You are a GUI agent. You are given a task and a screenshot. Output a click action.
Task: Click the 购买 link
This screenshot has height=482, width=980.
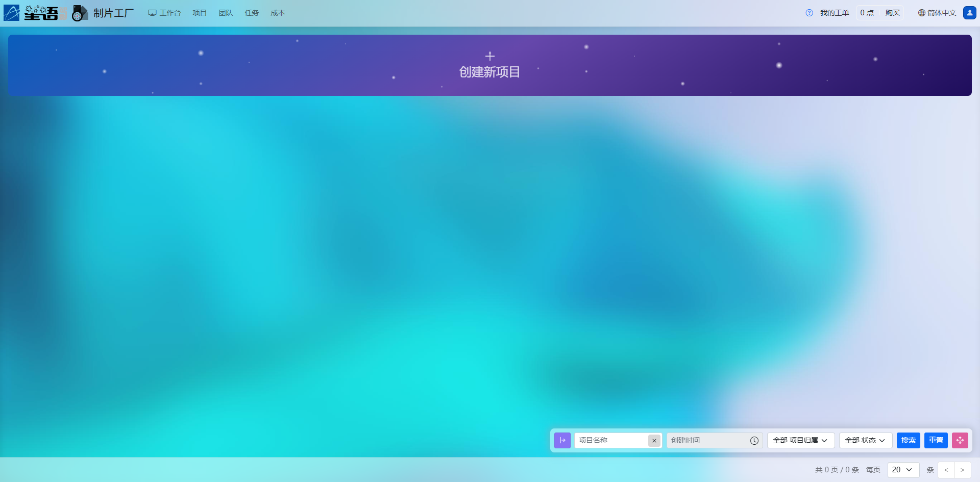pos(892,13)
